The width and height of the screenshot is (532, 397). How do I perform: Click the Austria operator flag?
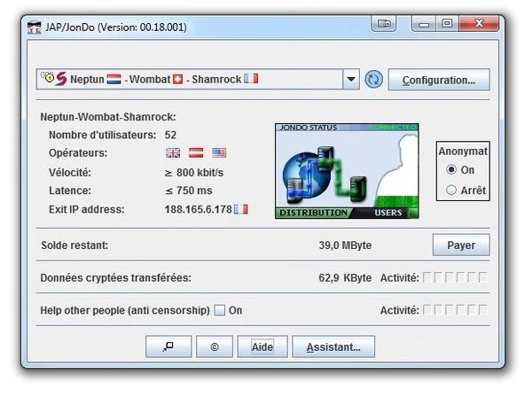196,153
